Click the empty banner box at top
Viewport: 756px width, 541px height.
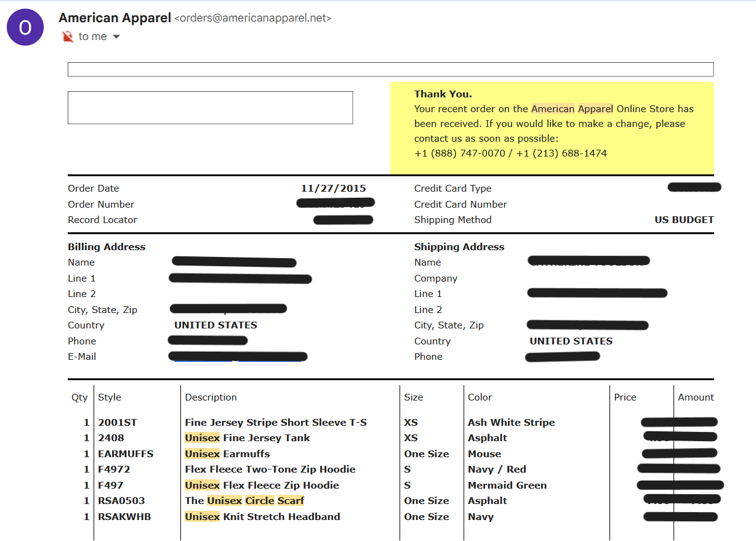[x=390, y=69]
